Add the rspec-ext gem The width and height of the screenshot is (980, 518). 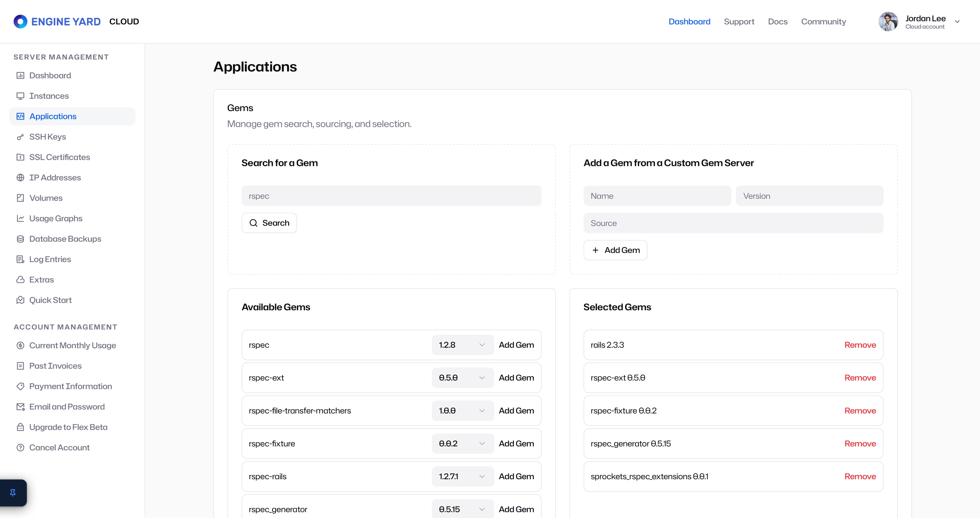coord(516,378)
